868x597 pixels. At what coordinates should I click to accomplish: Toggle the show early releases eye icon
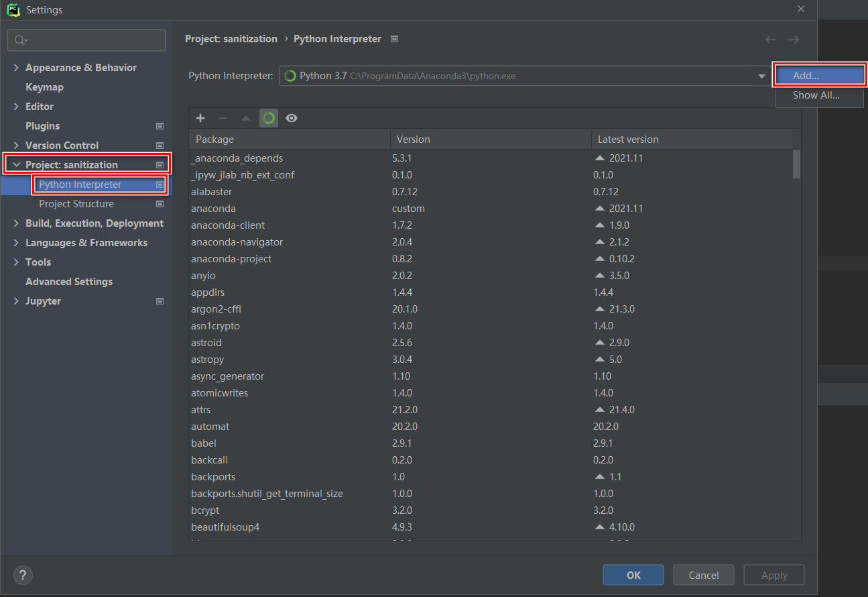click(292, 118)
